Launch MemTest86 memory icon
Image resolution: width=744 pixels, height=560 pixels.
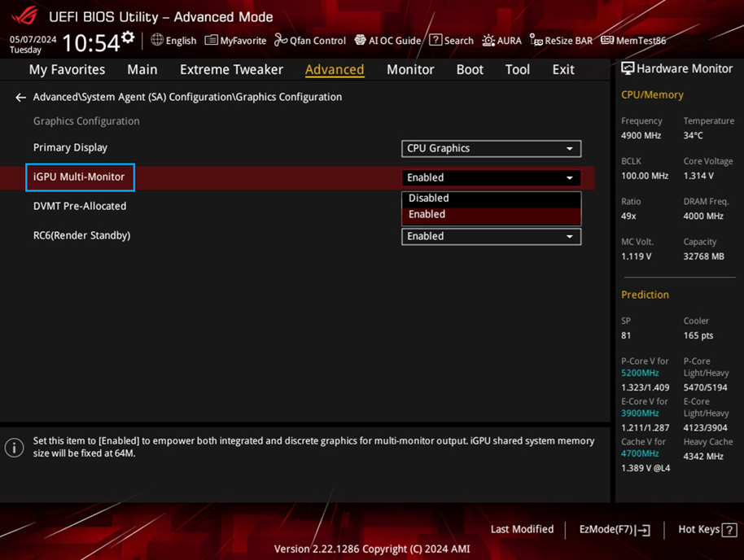[607, 40]
